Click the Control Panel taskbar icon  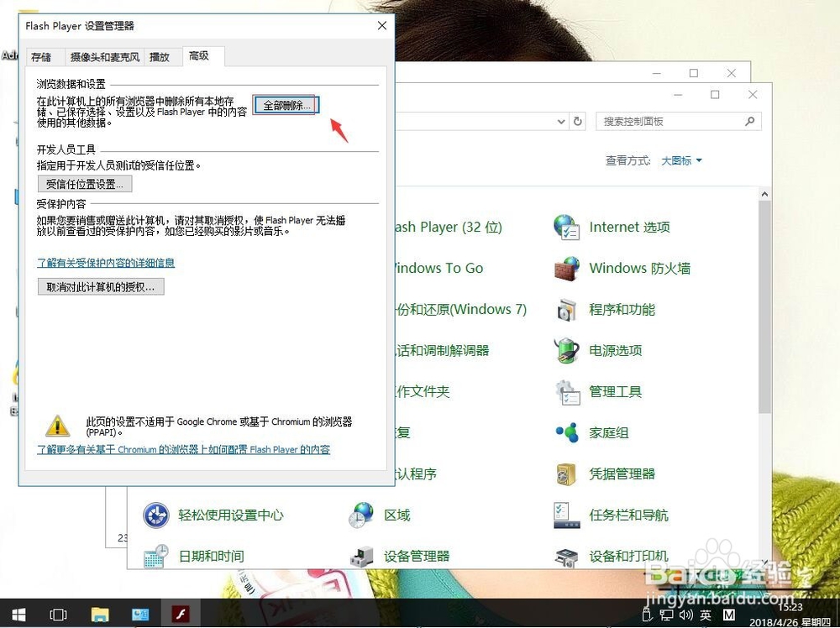point(140,614)
